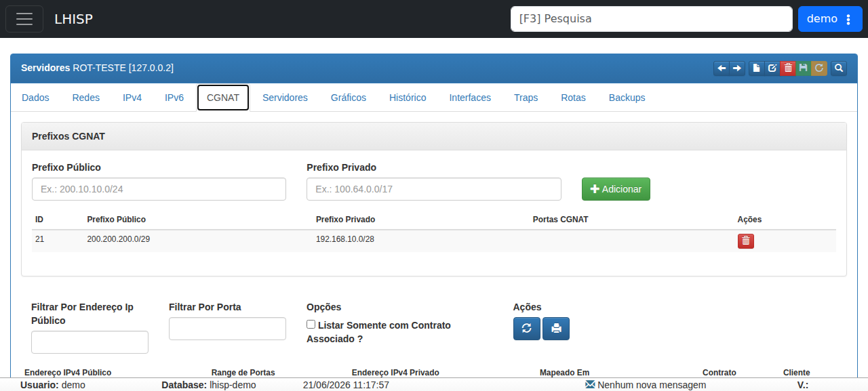The width and height of the screenshot is (868, 391).
Task: Focus the Prefixo Público input field
Action: click(159, 189)
